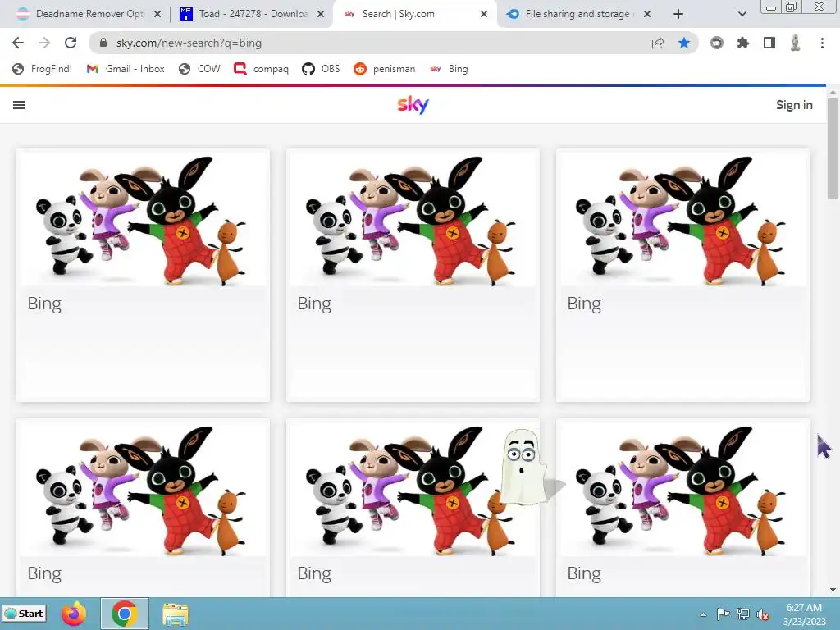Show hidden system tray icons
The image size is (840, 630).
(x=703, y=614)
